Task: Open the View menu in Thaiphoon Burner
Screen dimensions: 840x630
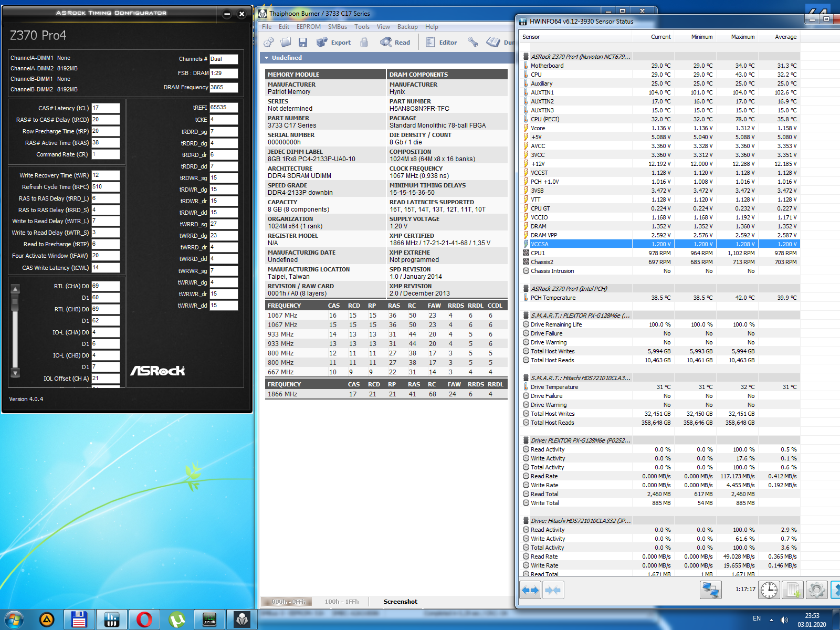Action: (x=383, y=27)
